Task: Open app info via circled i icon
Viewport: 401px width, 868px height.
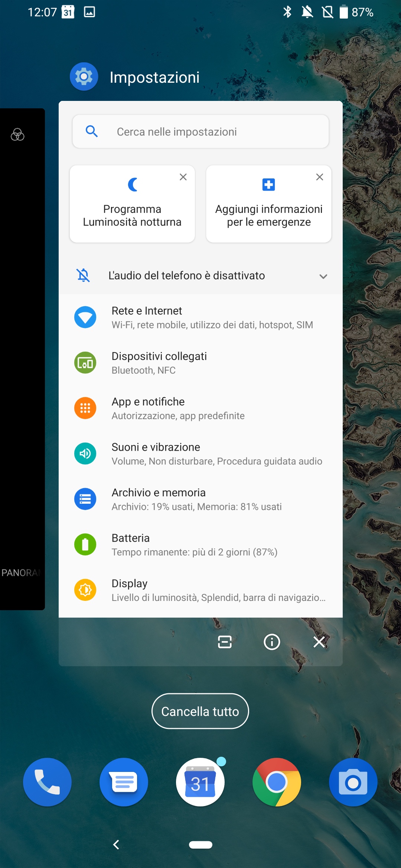Action: pyautogui.click(x=272, y=642)
